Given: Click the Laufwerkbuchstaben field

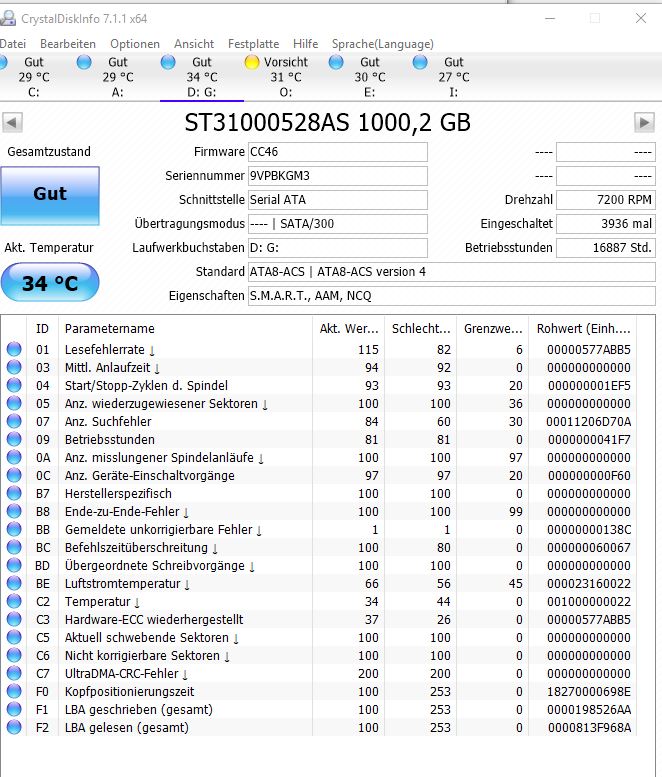Looking at the screenshot, I should (337, 248).
